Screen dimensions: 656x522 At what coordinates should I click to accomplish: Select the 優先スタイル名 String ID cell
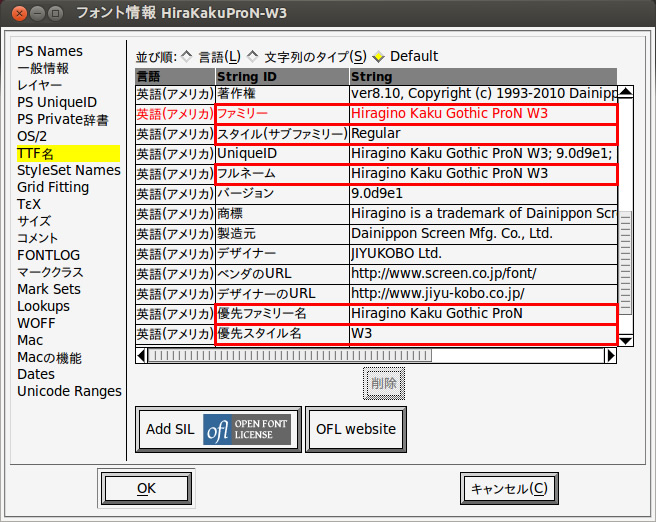(282, 334)
